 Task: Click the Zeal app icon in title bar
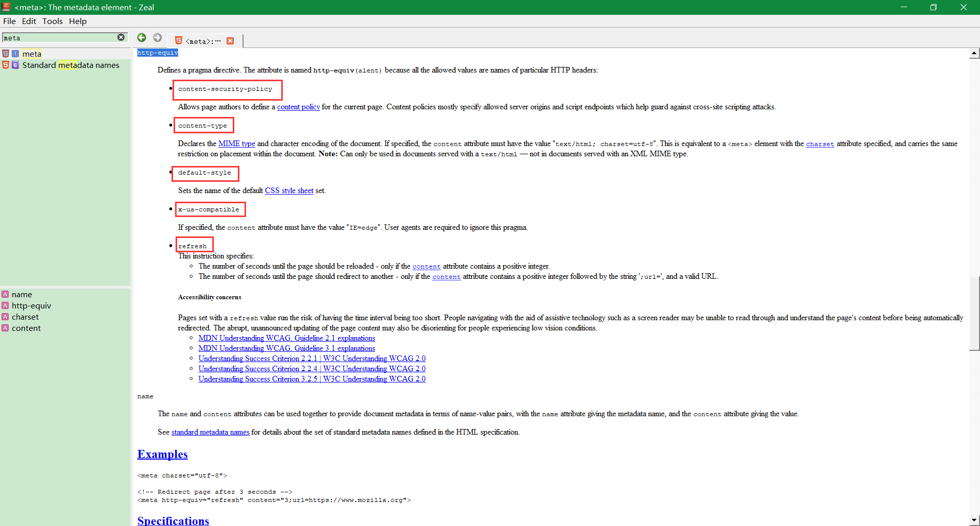pos(6,7)
